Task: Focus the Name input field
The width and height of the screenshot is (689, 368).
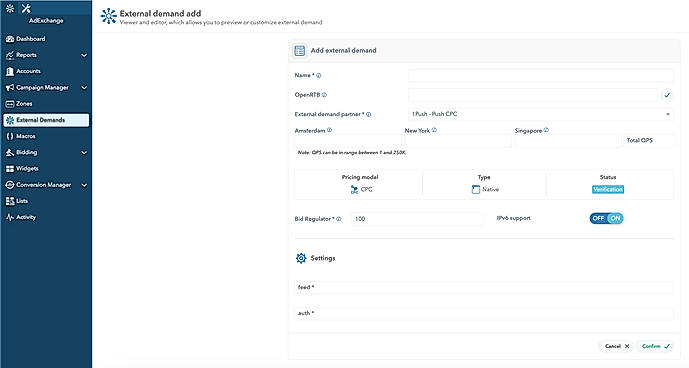Action: [541, 76]
